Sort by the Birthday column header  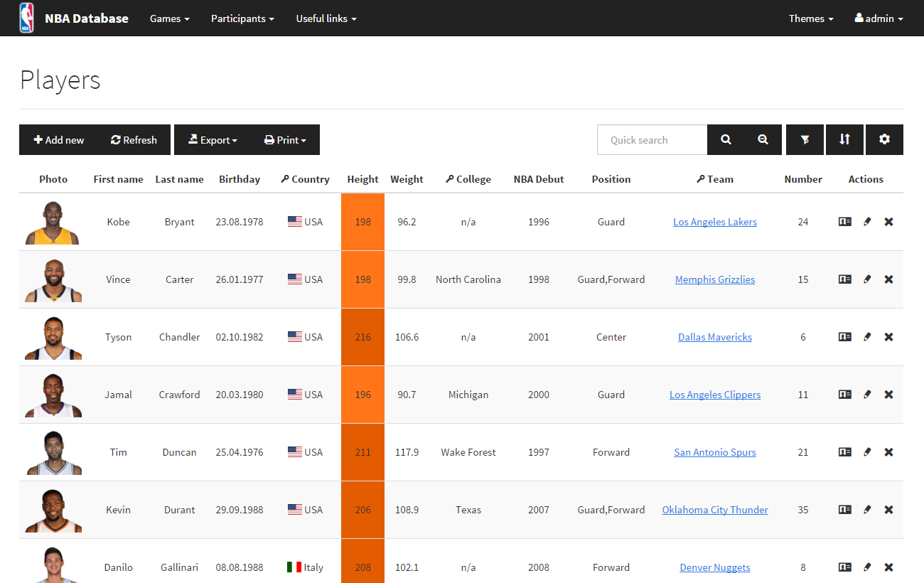pos(240,179)
